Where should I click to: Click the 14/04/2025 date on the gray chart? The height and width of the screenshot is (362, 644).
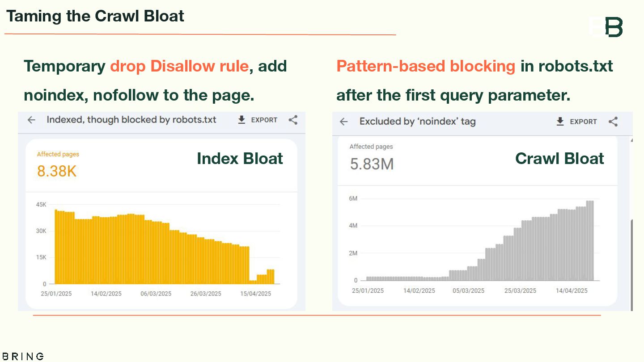(x=571, y=290)
